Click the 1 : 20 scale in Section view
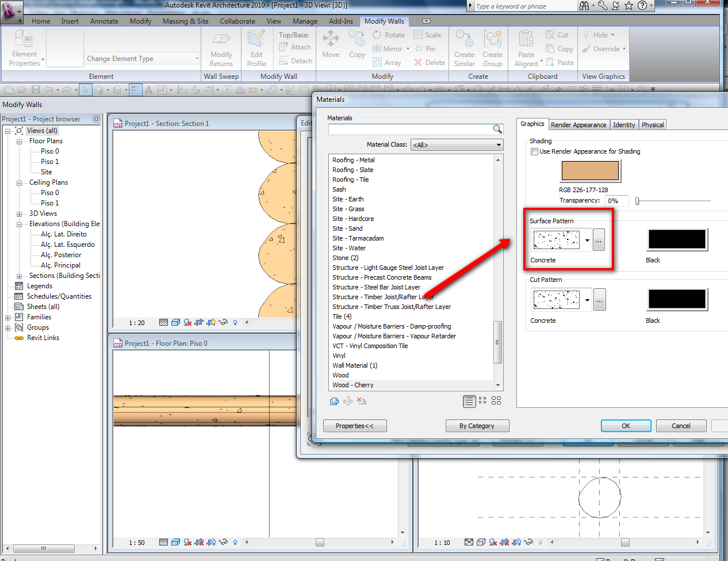The image size is (728, 561). 137,323
